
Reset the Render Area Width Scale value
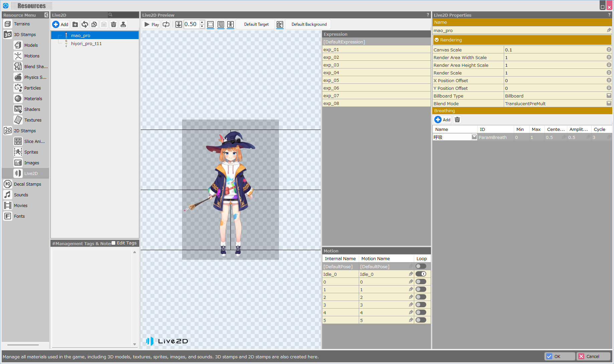tap(609, 57)
